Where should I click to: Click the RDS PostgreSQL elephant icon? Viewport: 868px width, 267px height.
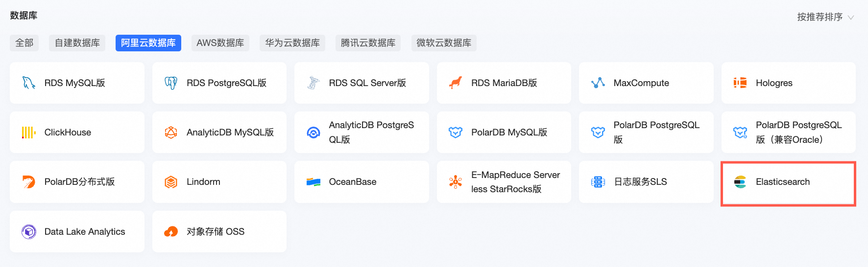(171, 83)
